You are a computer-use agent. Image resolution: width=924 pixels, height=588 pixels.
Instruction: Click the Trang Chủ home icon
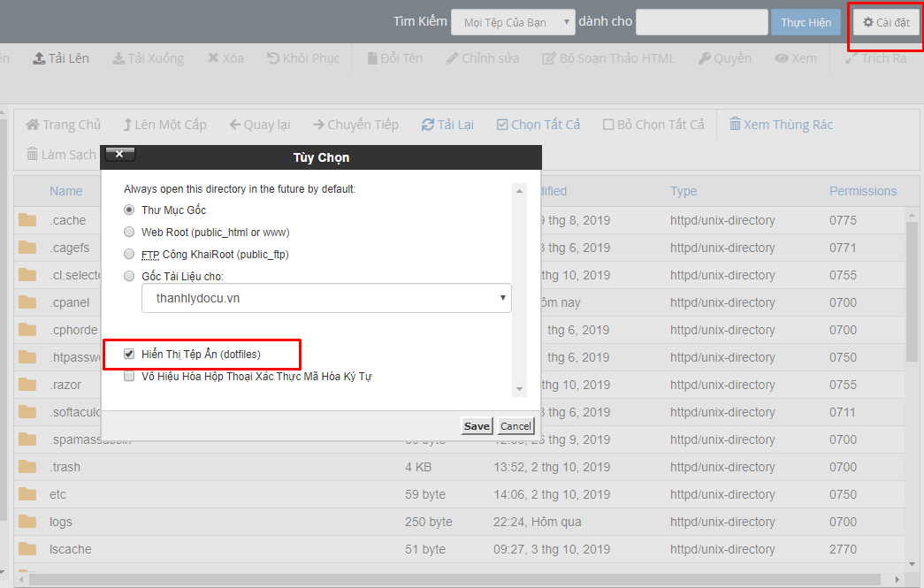click(x=33, y=125)
